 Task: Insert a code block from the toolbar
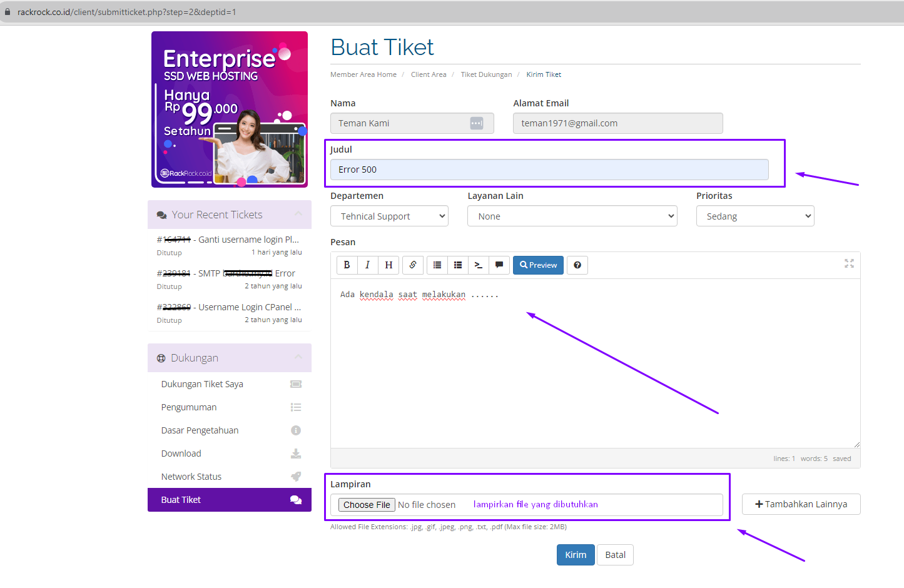(x=479, y=265)
